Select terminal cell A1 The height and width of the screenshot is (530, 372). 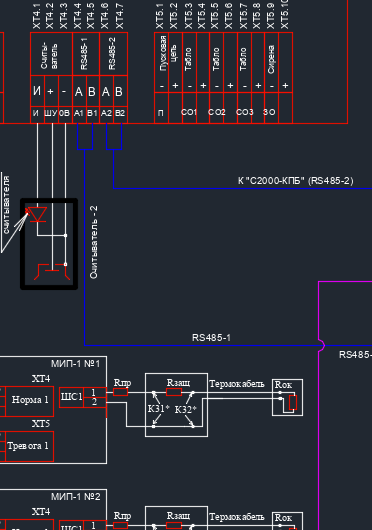pyautogui.click(x=79, y=113)
